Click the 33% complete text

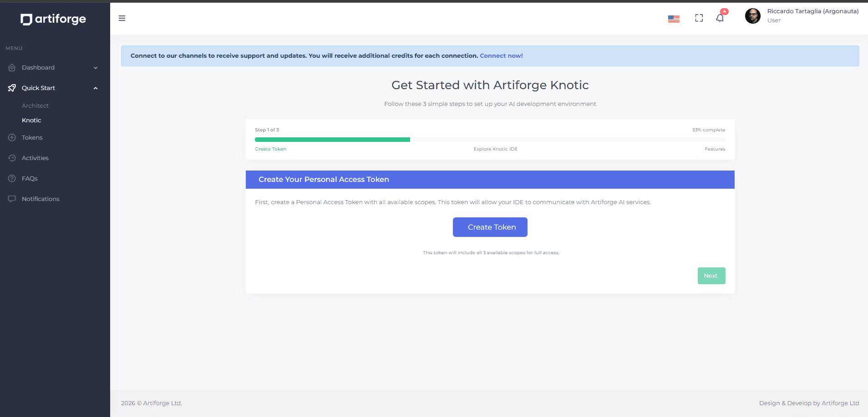coord(709,130)
